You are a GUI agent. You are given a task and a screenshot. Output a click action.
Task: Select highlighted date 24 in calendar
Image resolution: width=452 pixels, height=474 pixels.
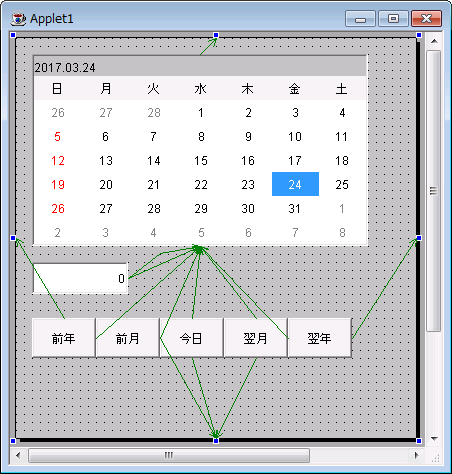[x=295, y=184]
